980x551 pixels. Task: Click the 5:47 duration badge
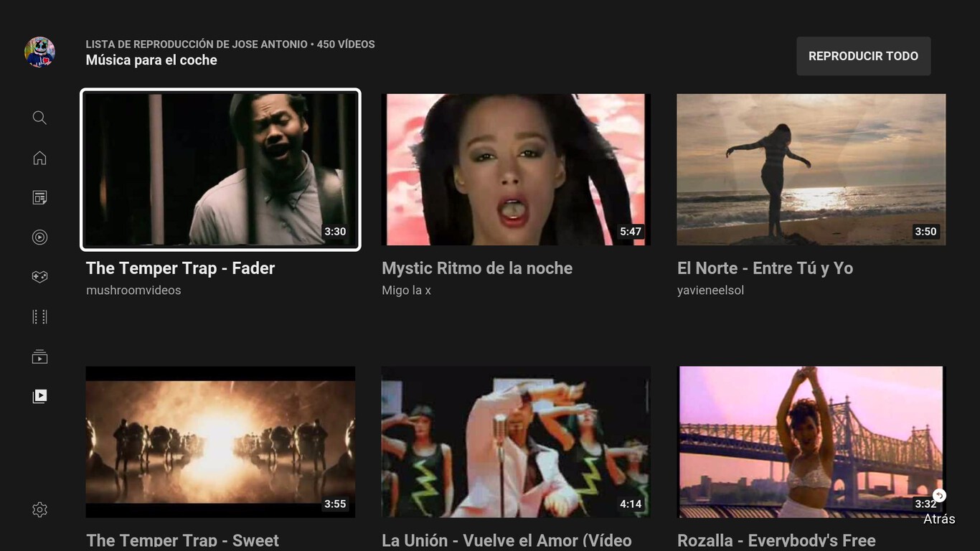pyautogui.click(x=631, y=231)
